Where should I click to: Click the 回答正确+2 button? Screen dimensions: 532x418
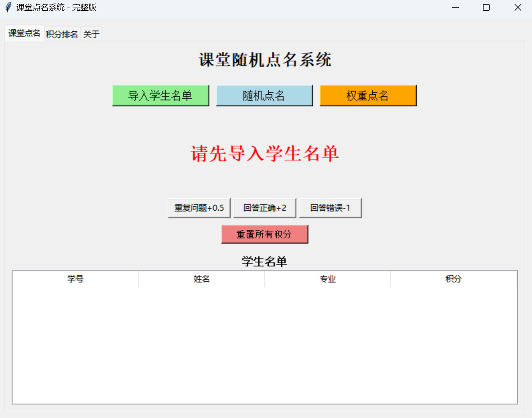pyautogui.click(x=265, y=208)
